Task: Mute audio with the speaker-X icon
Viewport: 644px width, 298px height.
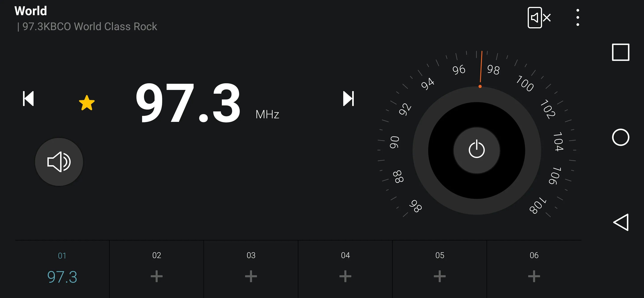Action: [x=539, y=17]
